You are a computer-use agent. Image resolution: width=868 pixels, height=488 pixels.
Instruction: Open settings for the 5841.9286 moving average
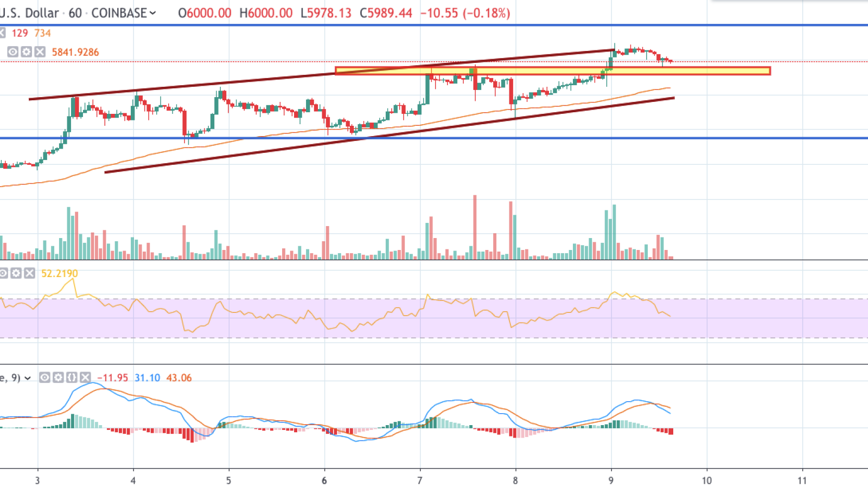tap(26, 52)
